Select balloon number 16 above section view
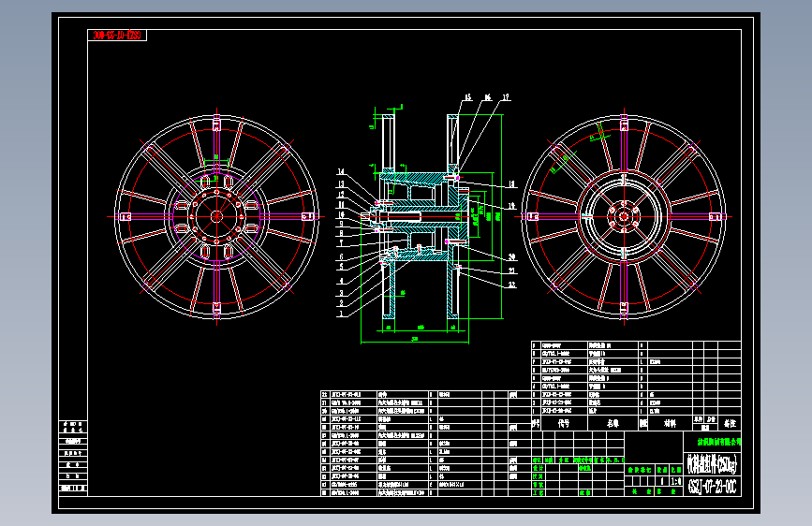Screen dimensions: 812x526 [487, 96]
